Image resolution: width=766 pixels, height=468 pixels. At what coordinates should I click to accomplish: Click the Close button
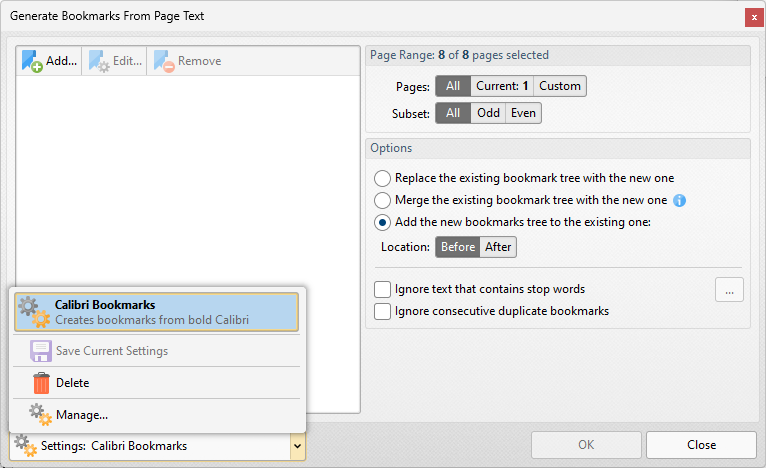pos(700,445)
